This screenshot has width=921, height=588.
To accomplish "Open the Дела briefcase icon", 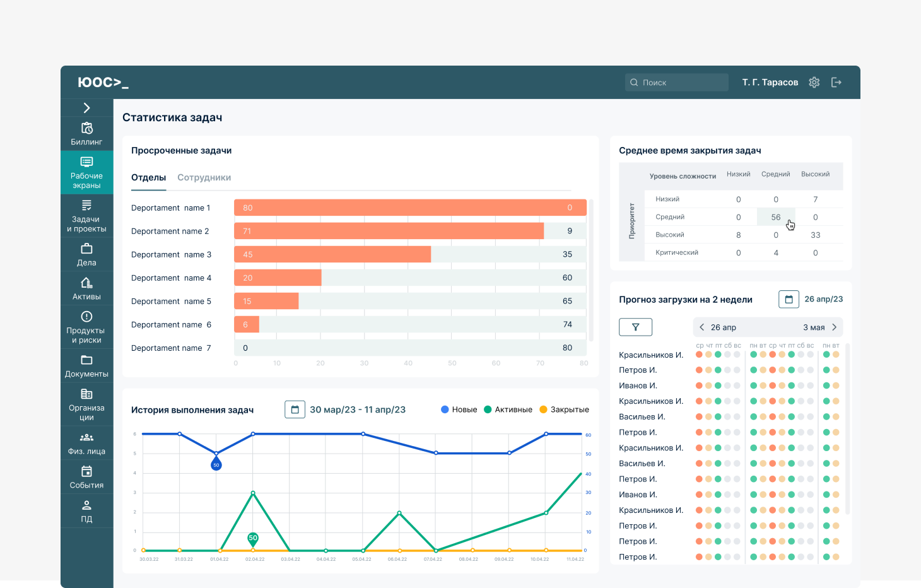I will pos(87,248).
